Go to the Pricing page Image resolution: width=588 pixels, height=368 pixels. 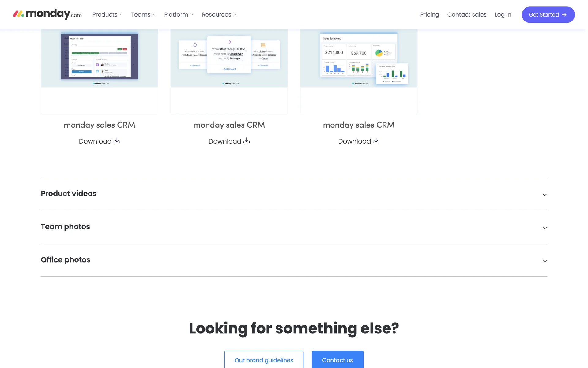click(429, 15)
